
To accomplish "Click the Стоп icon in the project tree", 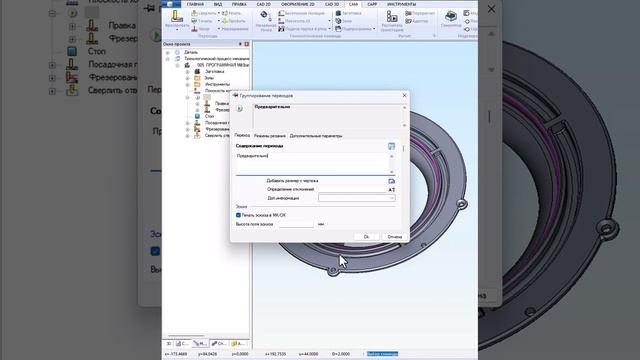I will click(198, 116).
